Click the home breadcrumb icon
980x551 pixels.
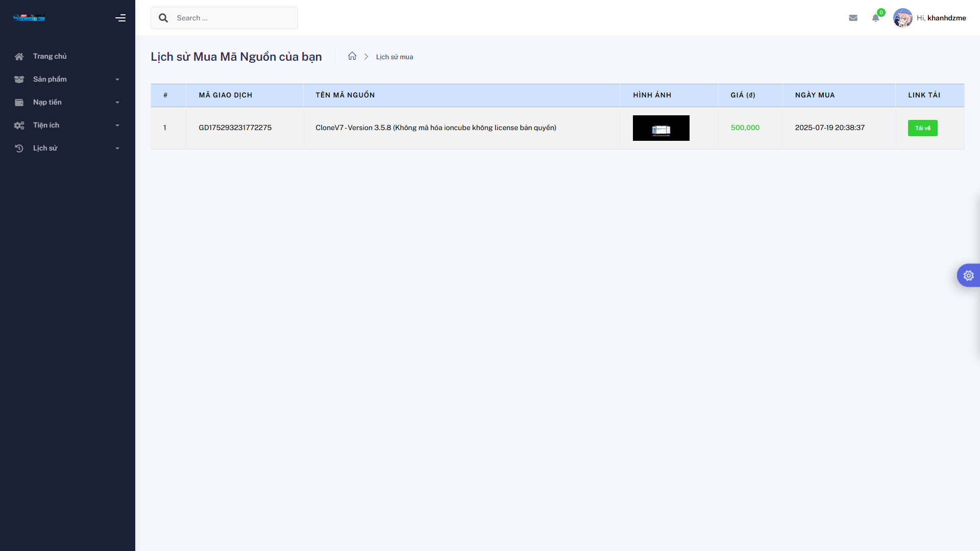coord(352,56)
